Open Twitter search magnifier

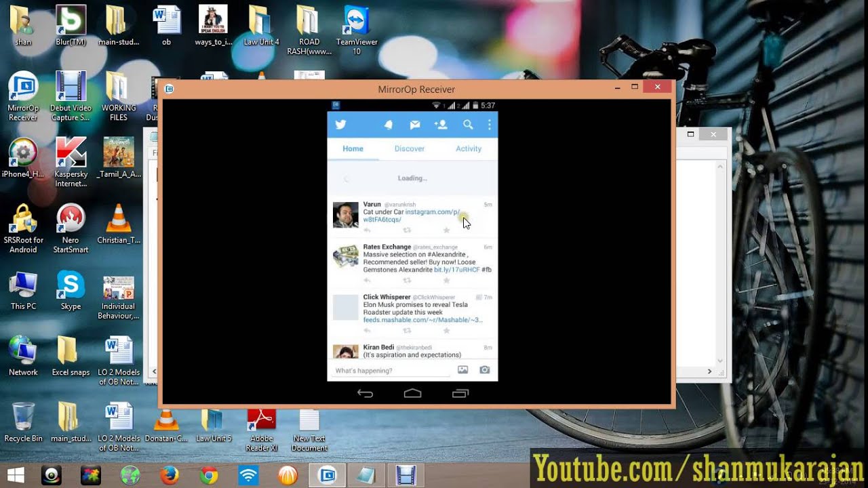point(468,125)
